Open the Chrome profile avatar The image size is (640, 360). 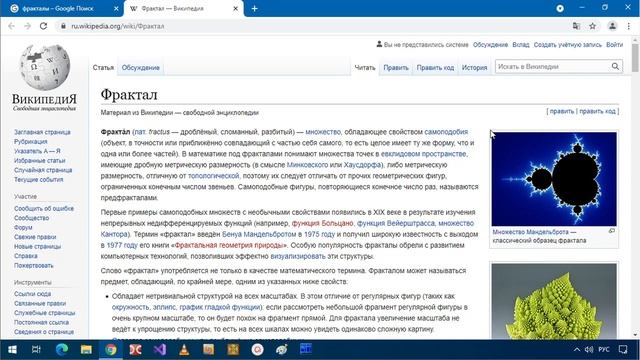[x=612, y=26]
